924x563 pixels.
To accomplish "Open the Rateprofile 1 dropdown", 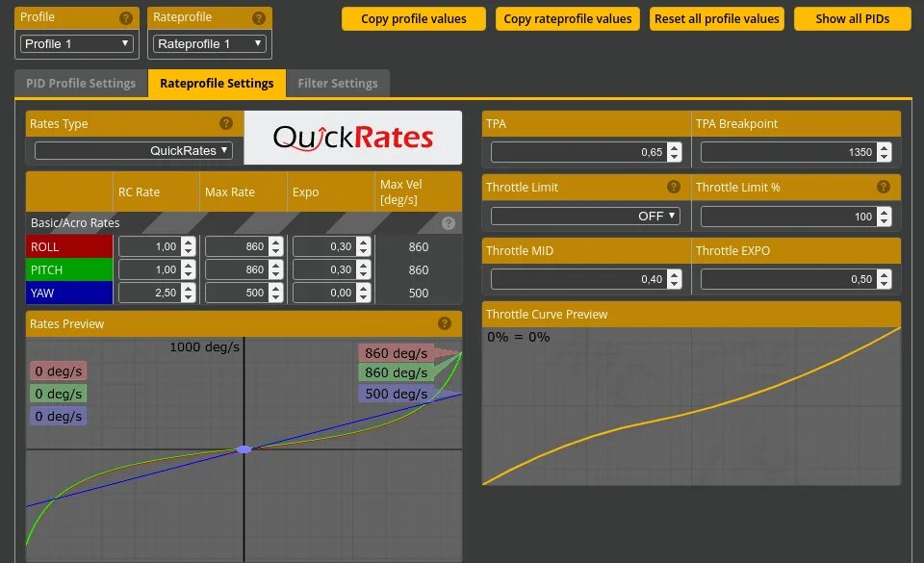I will tap(210, 43).
